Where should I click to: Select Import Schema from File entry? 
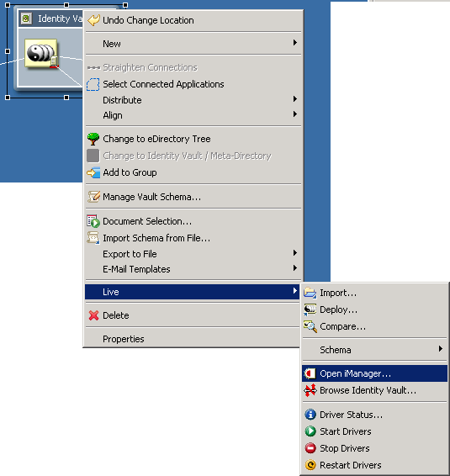point(193,238)
